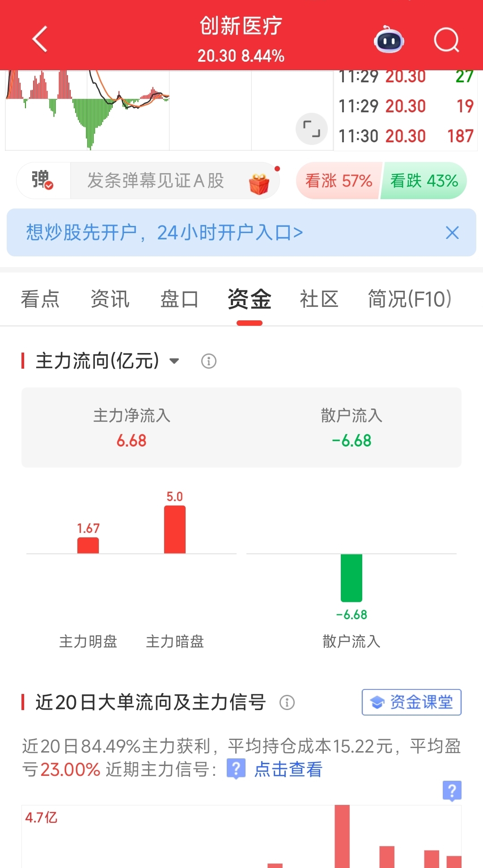This screenshot has height=868, width=483.
Task: Vote 看涨 57%
Action: click(339, 181)
